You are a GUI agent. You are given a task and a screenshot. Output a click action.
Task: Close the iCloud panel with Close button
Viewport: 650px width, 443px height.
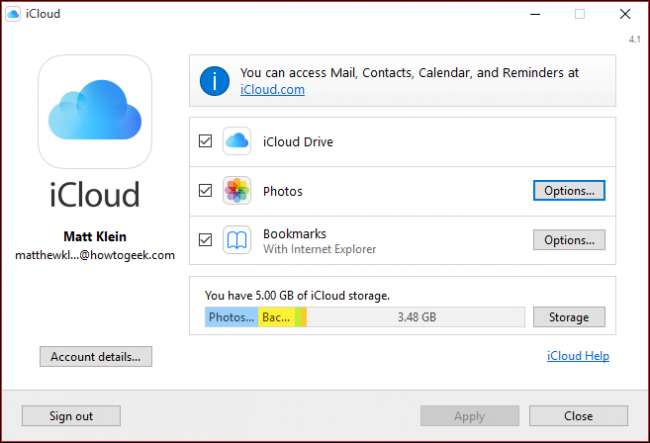click(x=578, y=416)
